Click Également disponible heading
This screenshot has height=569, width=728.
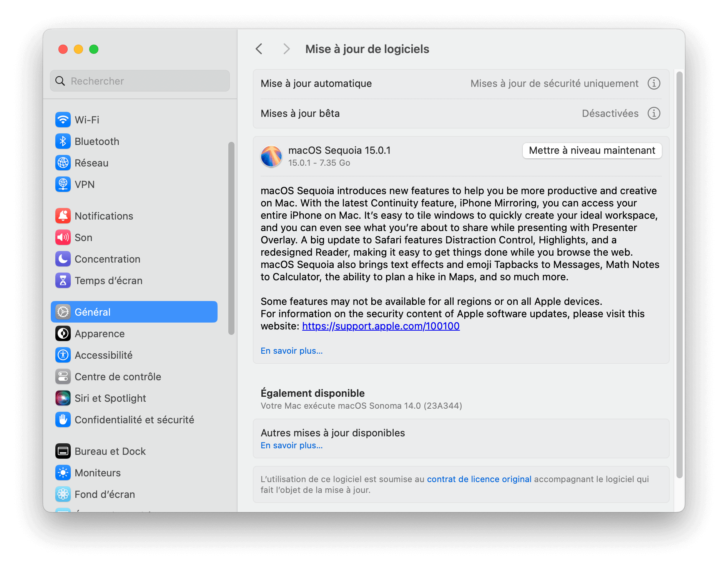pyautogui.click(x=312, y=393)
